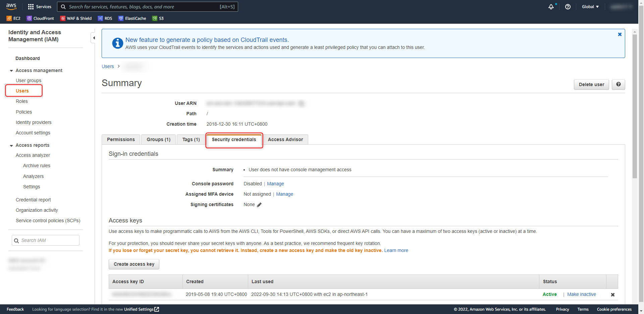This screenshot has height=314, width=644.
Task: Click the AWS logo home icon
Action: tap(11, 6)
